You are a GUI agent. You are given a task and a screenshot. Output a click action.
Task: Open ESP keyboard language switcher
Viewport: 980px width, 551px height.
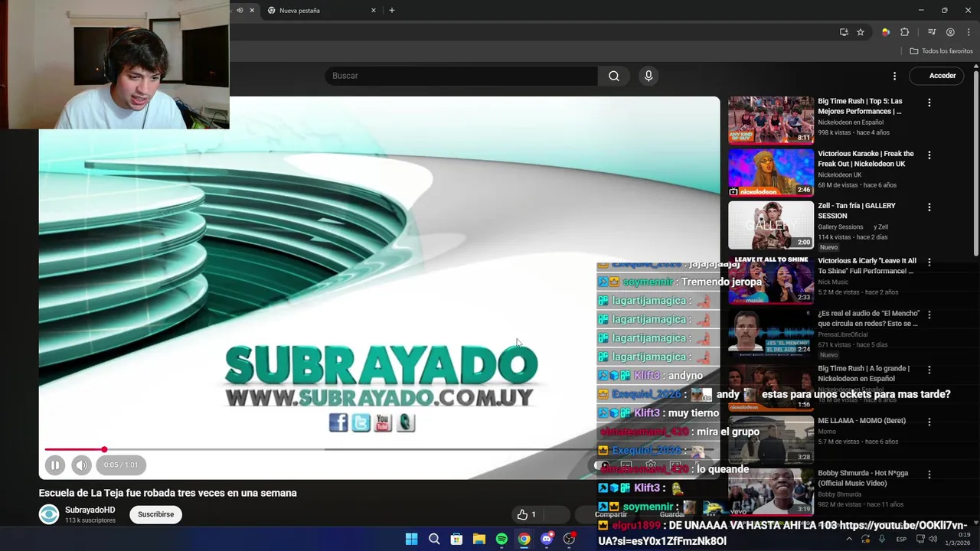tap(901, 539)
